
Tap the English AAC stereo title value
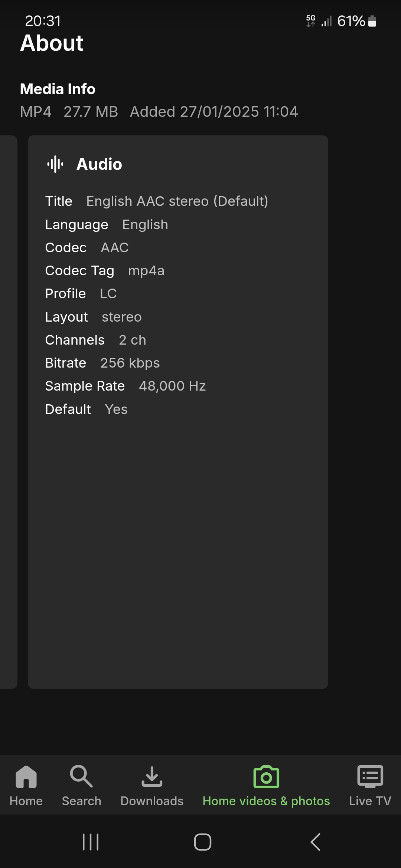click(x=177, y=201)
